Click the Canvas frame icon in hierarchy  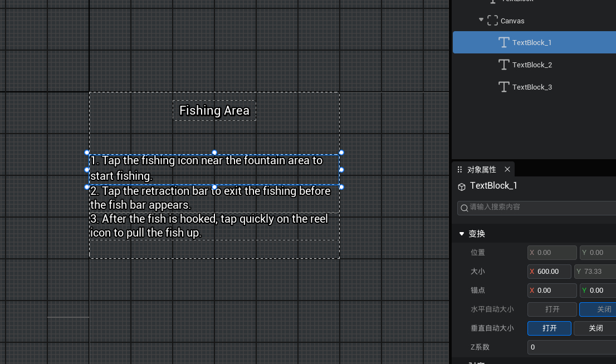(x=492, y=21)
